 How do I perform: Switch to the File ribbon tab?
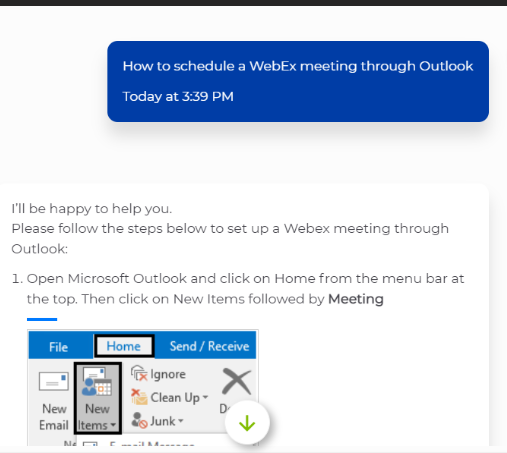[58, 347]
